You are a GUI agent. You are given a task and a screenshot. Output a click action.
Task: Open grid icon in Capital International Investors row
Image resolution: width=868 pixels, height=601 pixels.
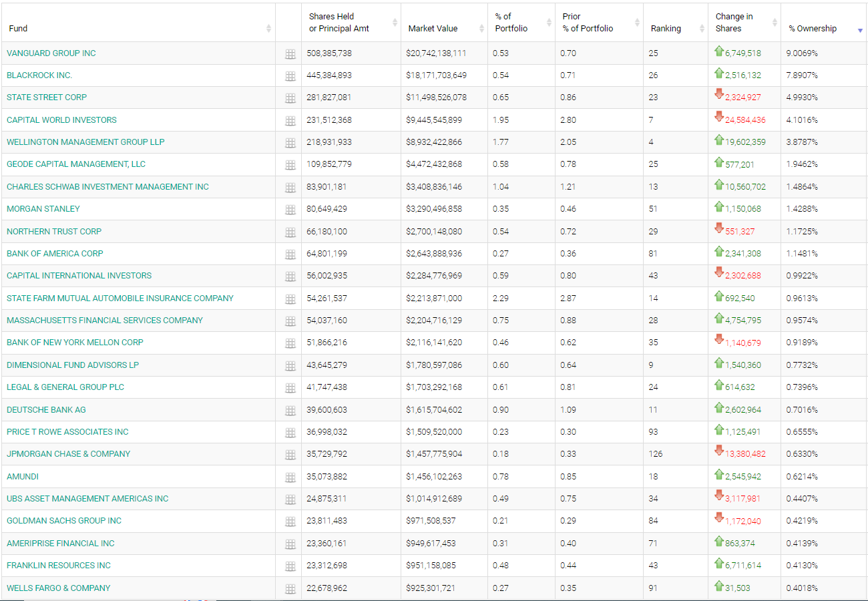tap(290, 276)
